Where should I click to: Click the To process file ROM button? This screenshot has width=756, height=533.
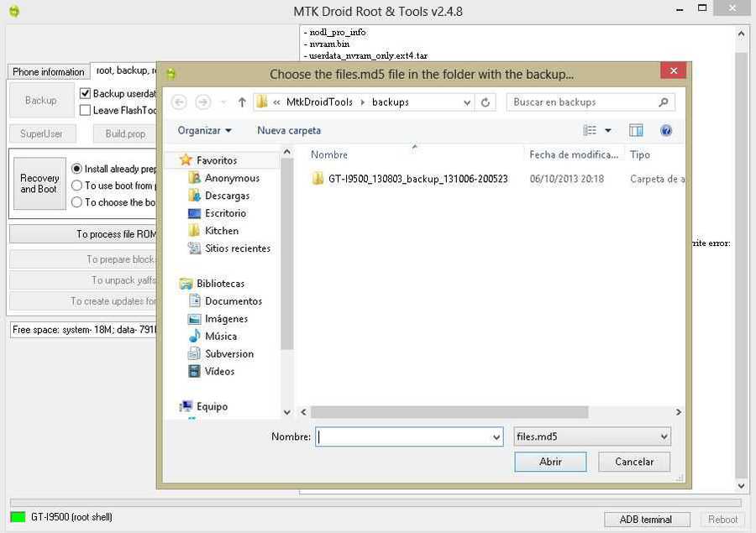[83, 234]
